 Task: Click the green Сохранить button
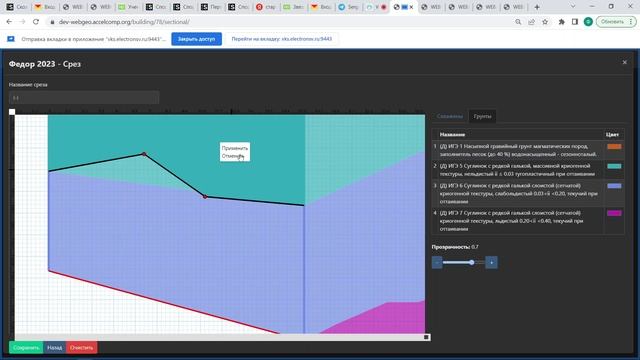tap(26, 348)
